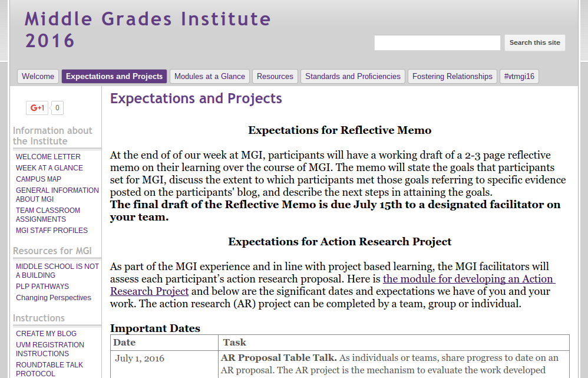This screenshot has width=588, height=378.
Task: Click the +1 count bubble
Action: pos(57,108)
